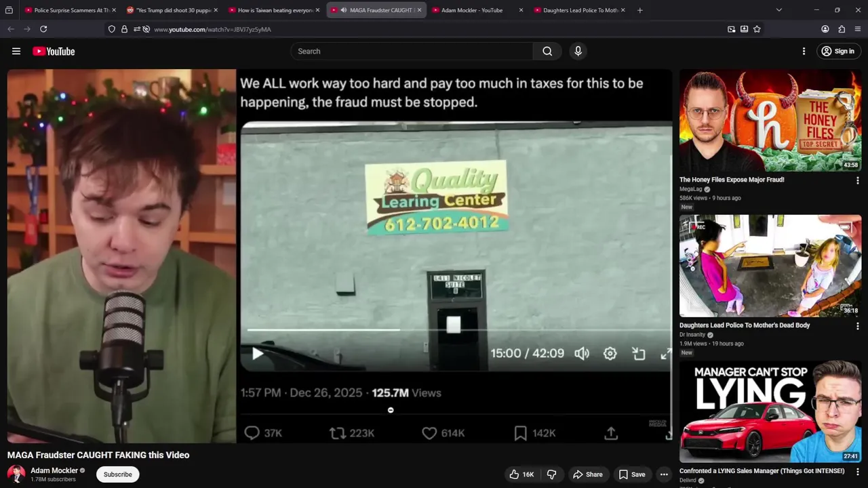
Task: Open Daughters Lead Police thumbnail
Action: tap(770, 266)
